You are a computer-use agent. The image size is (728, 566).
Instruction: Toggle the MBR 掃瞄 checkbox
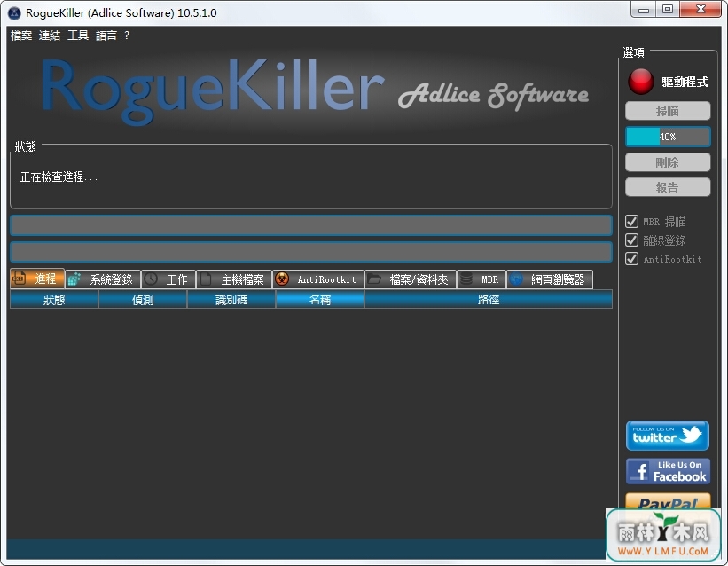click(x=631, y=221)
